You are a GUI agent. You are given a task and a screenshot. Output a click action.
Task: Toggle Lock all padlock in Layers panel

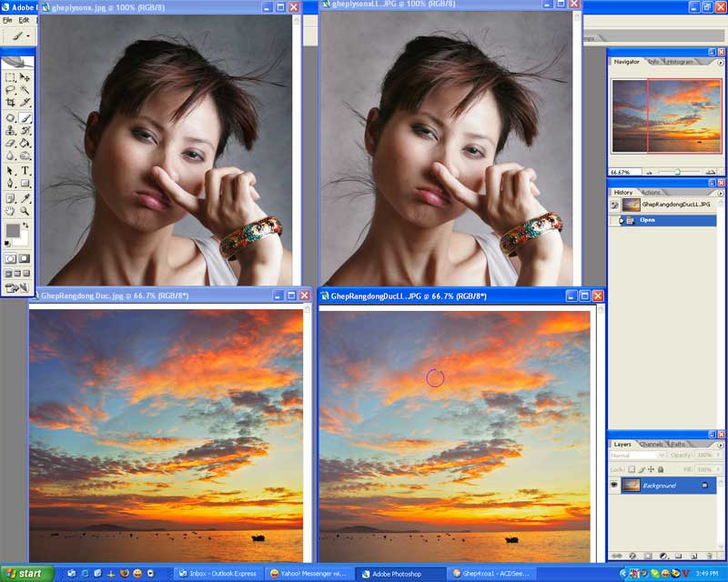click(662, 468)
